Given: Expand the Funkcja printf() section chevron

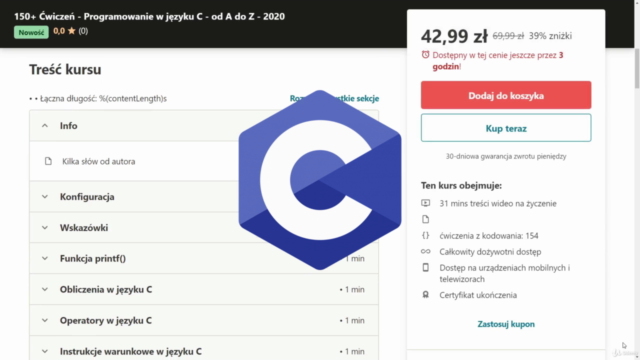Looking at the screenshot, I should point(44,258).
